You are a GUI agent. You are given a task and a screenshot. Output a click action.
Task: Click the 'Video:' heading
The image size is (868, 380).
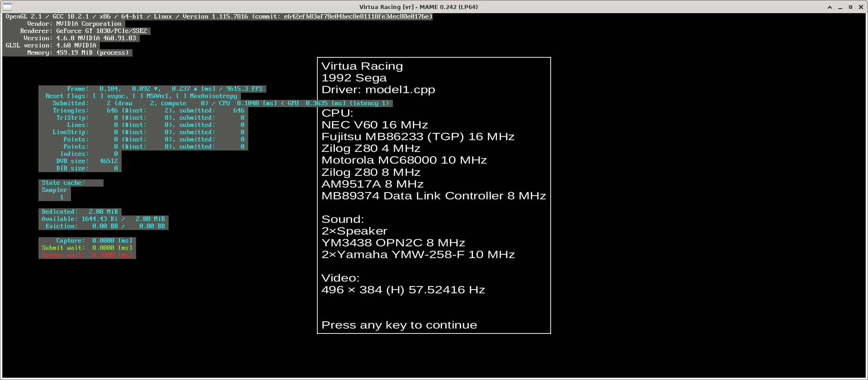(x=340, y=278)
